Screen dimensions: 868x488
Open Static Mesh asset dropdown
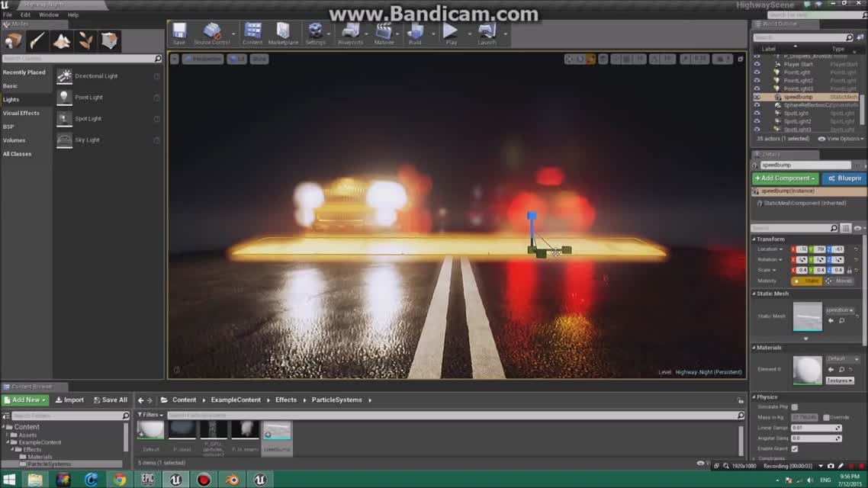pos(840,310)
